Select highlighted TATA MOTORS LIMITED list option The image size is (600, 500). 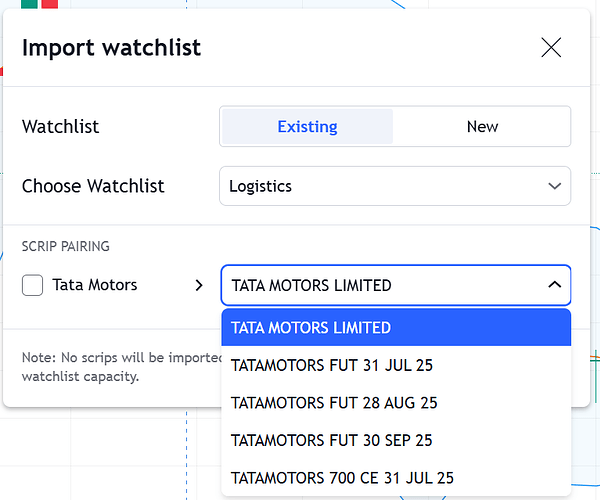click(x=395, y=327)
